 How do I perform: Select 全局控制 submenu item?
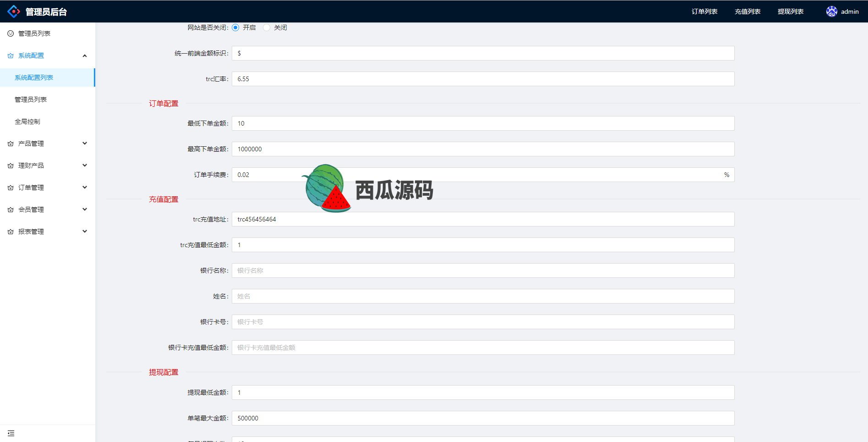(x=48, y=122)
